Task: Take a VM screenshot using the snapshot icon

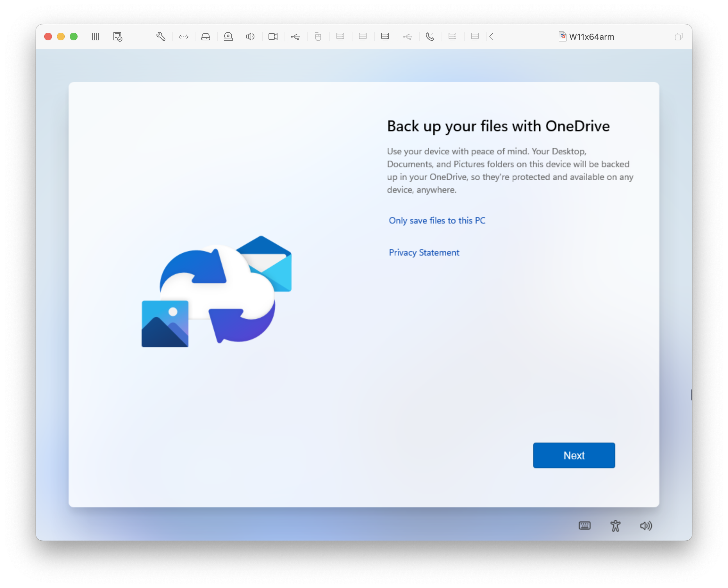Action: click(117, 37)
